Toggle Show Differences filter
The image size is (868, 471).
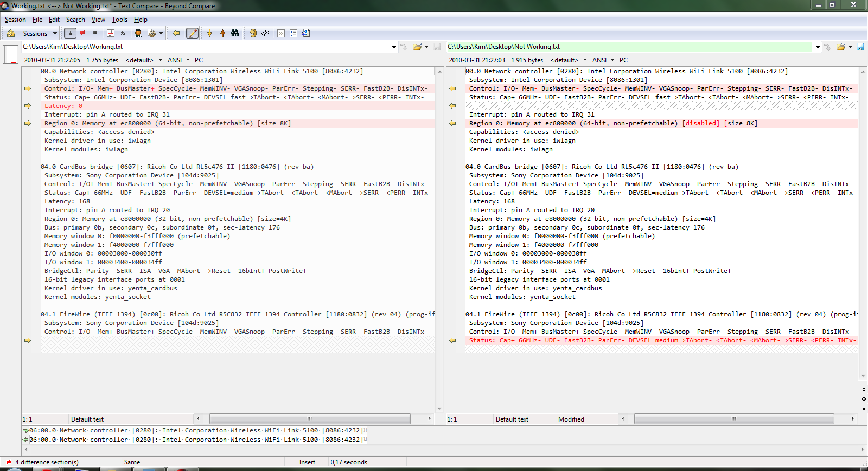(82, 33)
